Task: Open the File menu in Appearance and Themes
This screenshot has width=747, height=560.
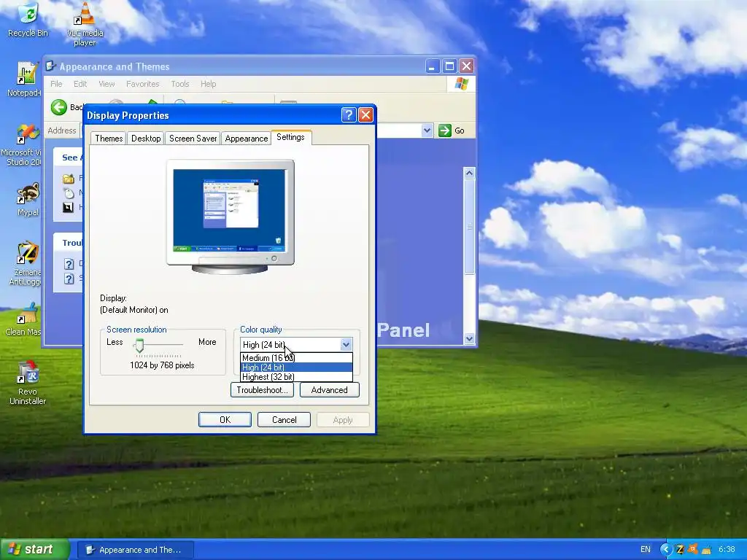Action: pyautogui.click(x=56, y=84)
